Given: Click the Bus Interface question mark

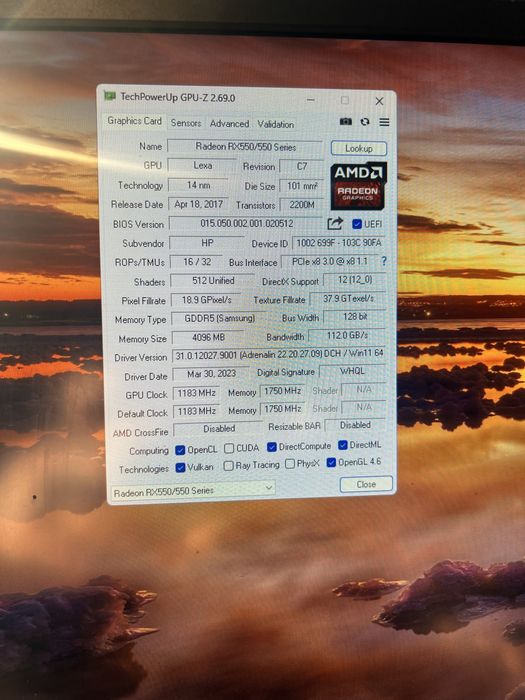Looking at the screenshot, I should (x=383, y=261).
